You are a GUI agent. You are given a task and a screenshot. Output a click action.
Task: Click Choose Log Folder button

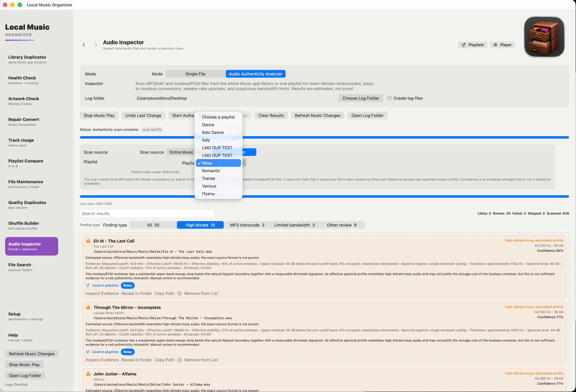[x=361, y=98]
